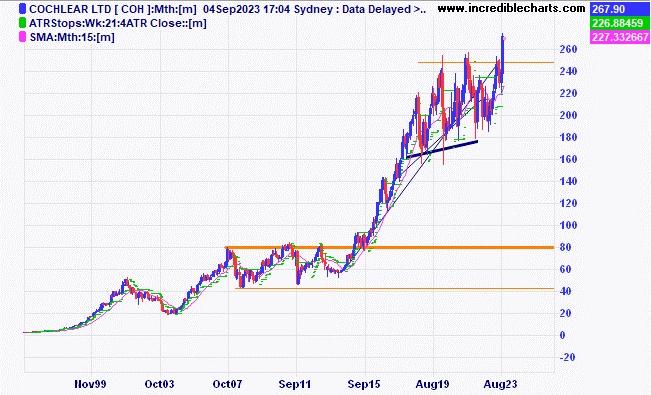This screenshot has width=651, height=395.
Task: Click the 180 price axis label
Action: [568, 137]
